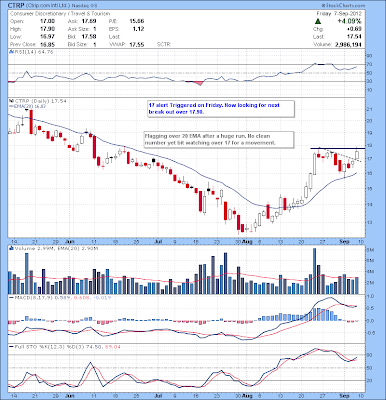Click the Low '16.97' value
Image resolution: width=386 pixels, height=400 pixels.
tap(47, 37)
